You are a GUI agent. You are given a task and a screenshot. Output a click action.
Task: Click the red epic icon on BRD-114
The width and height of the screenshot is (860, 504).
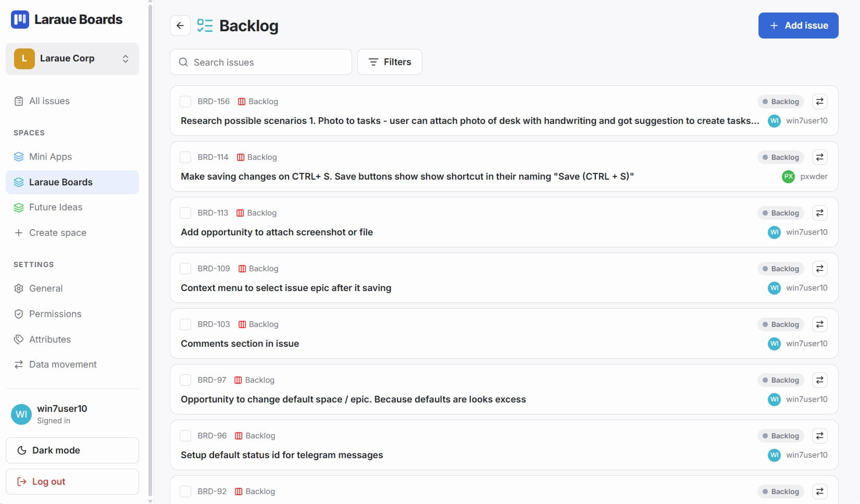pos(241,157)
